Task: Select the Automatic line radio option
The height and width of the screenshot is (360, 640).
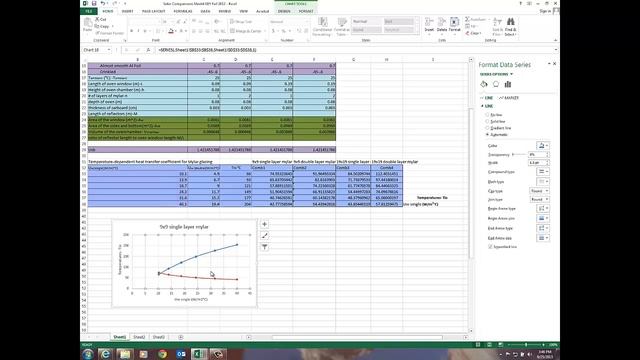Action: point(487,134)
